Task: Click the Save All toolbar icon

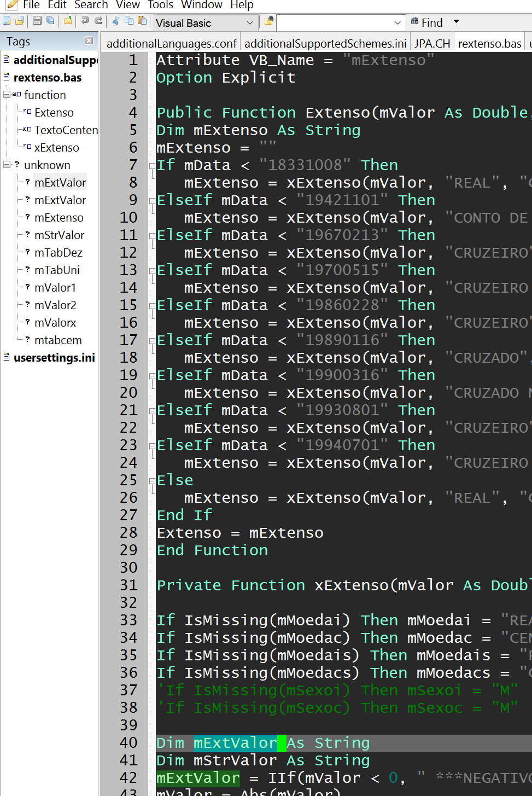Action: [50, 21]
